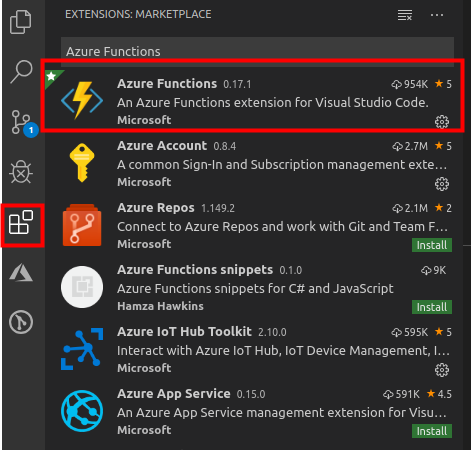This screenshot has width=472, height=451.
Task: Open the circular Git graph icon in activity bar
Action: click(x=21, y=322)
